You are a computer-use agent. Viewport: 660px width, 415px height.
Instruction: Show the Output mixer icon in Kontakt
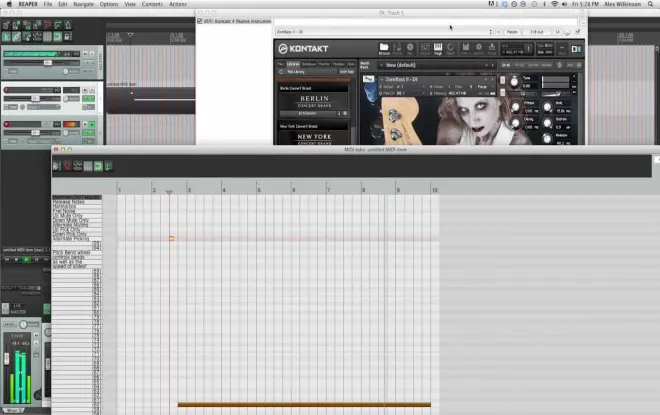[425, 48]
